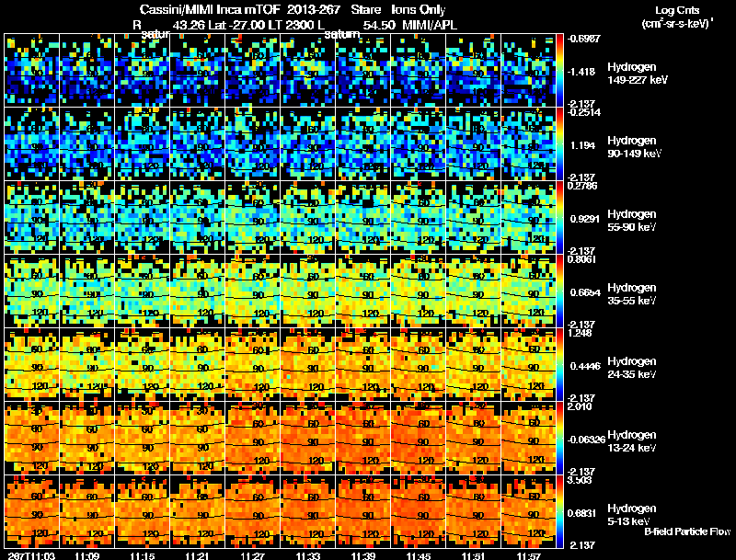Click the 0.4446 color scale value
Image resolution: width=736 pixels, height=560 pixels.
click(x=585, y=366)
